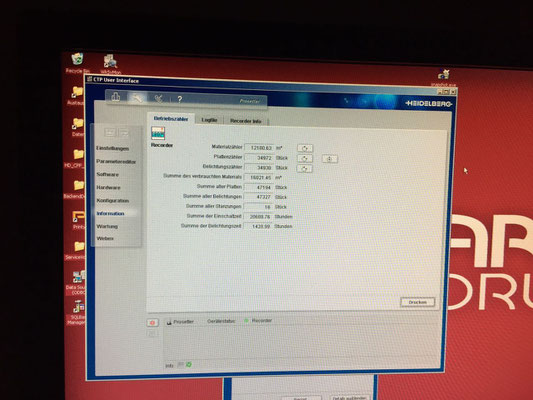This screenshot has height=400, width=533.
Task: Click the Materialzähler value field
Action: [x=260, y=148]
